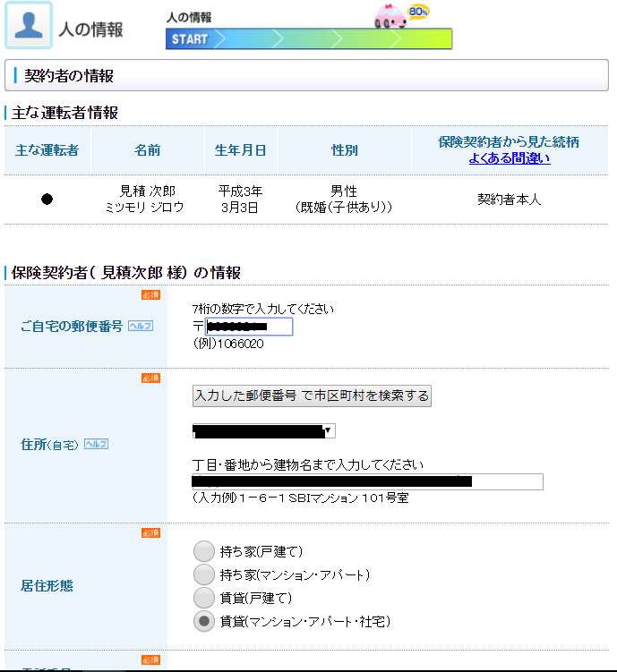Choose 持ち家(マンション・アパート) option
Viewport: 617px width, 672px height.
(205, 574)
